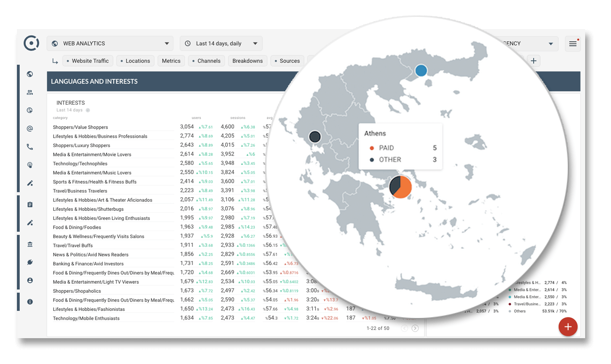The height and width of the screenshot is (364, 611).
Task: Open the hamburger menu with notification dot
Action: click(572, 44)
